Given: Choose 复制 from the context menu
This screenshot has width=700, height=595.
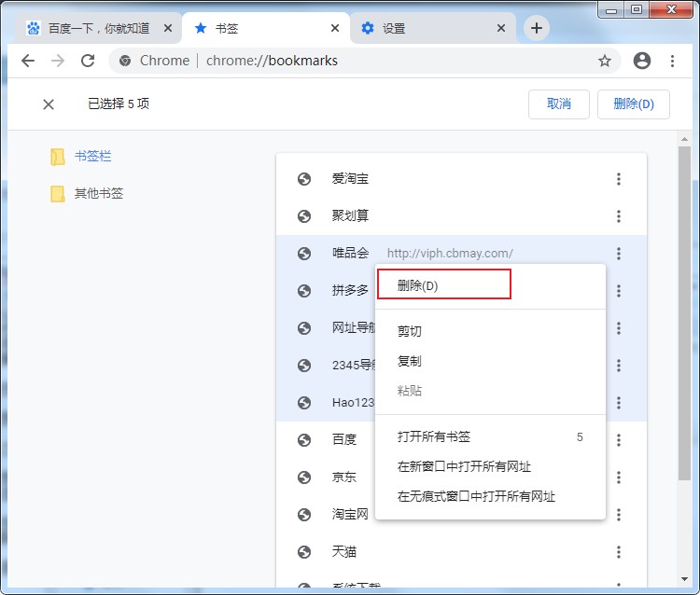Looking at the screenshot, I should point(490,361).
